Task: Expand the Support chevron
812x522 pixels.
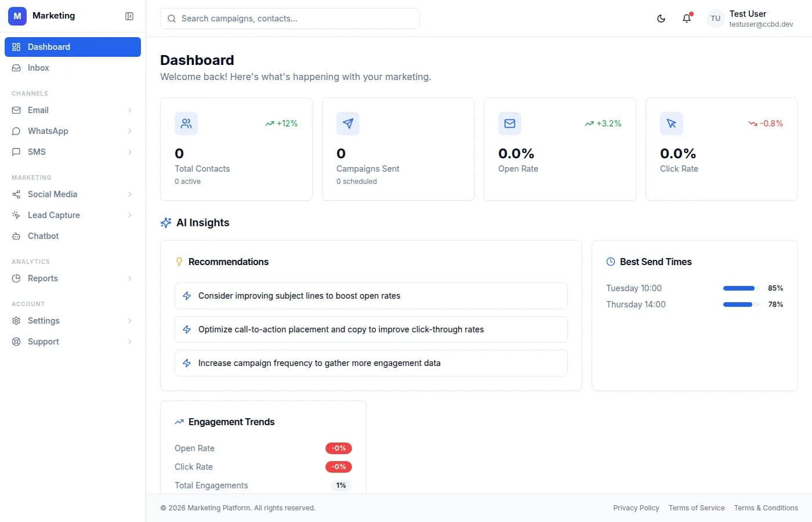Action: click(x=130, y=342)
